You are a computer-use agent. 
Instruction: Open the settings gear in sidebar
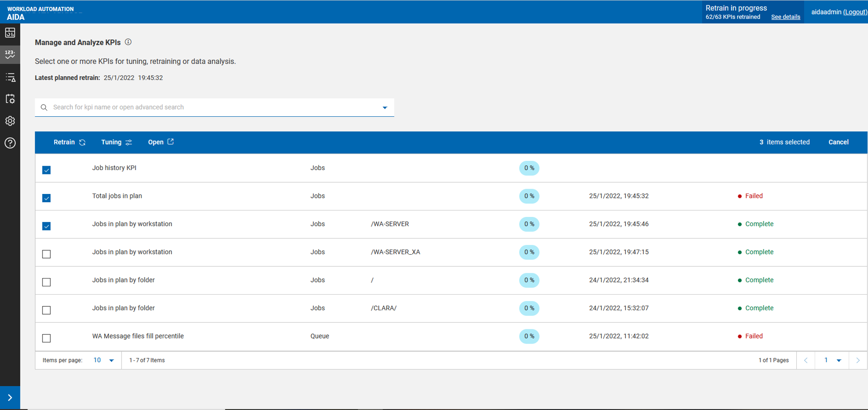pos(10,121)
